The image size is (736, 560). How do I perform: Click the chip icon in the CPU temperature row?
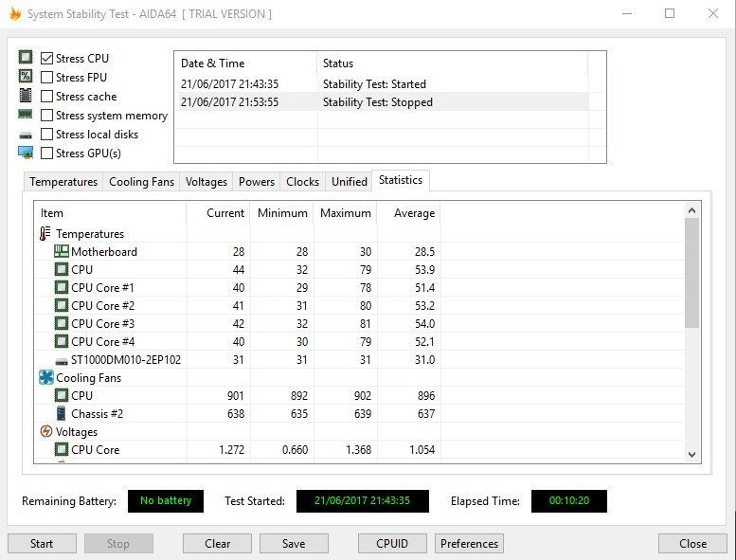click(x=61, y=269)
